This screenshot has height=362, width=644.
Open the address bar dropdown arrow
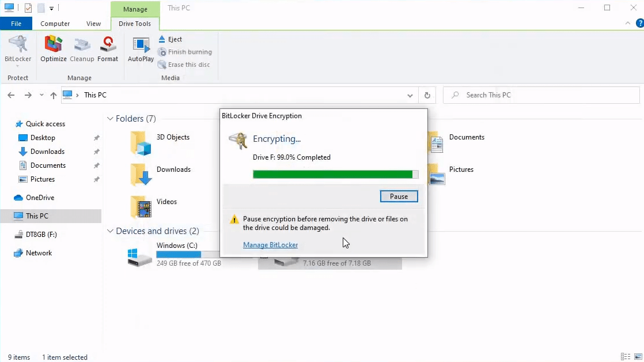[410, 95]
